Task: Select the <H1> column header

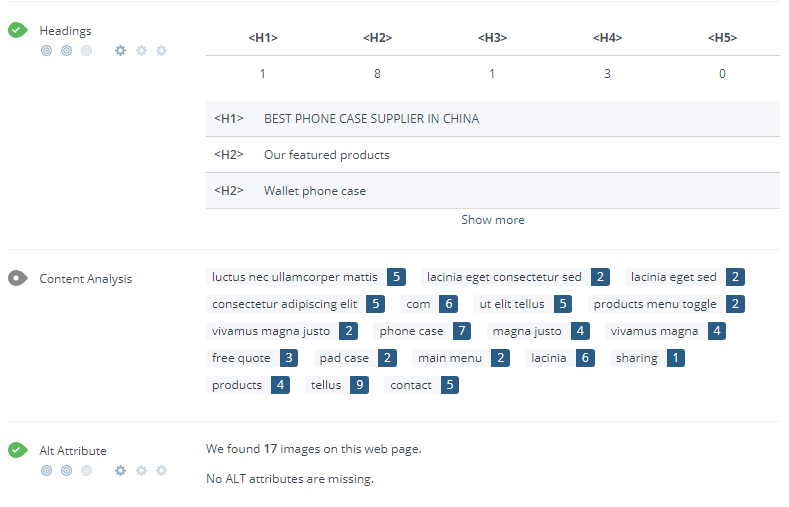Action: 262,38
